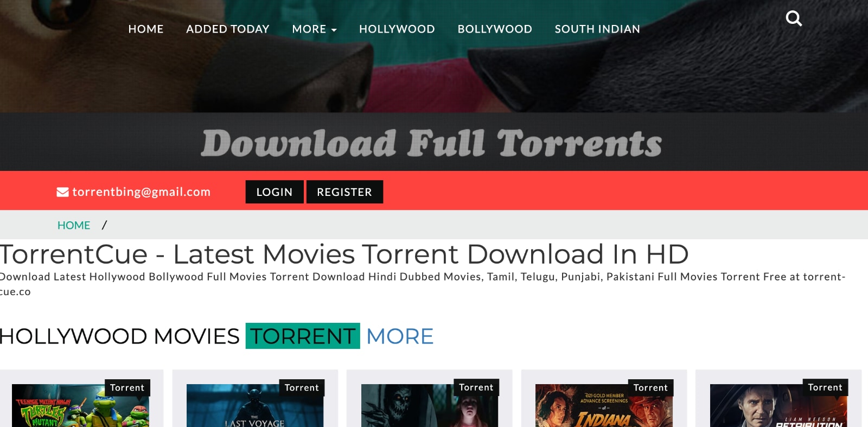This screenshot has height=427, width=868.
Task: Open the ADDED TODAY menu item
Action: tap(228, 29)
